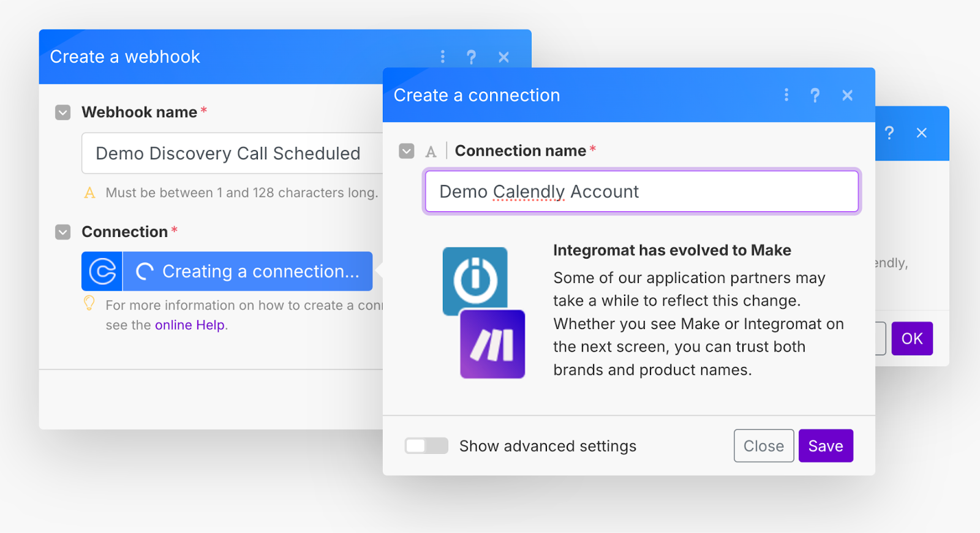Image resolution: width=980 pixels, height=533 pixels.
Task: Collapse the Connection name field chevron
Action: pos(407,151)
